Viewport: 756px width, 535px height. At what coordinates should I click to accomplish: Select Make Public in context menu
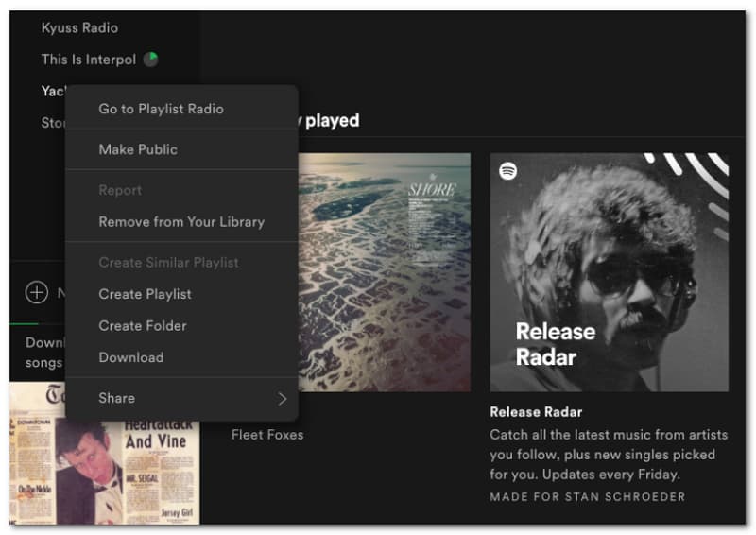[181, 149]
